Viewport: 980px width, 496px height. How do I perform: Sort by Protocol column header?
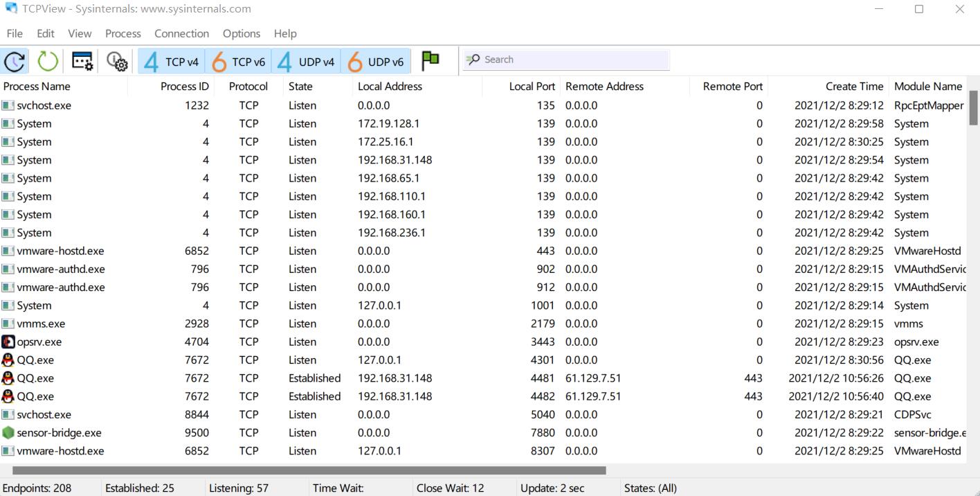click(x=248, y=87)
